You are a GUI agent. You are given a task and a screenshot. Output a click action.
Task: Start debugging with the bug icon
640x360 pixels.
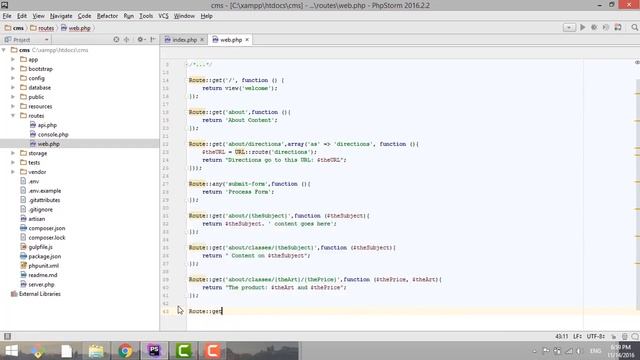tap(594, 27)
